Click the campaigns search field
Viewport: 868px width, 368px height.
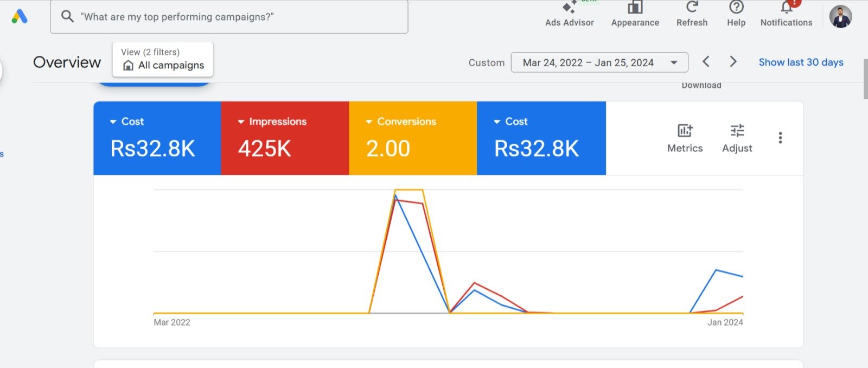(229, 17)
